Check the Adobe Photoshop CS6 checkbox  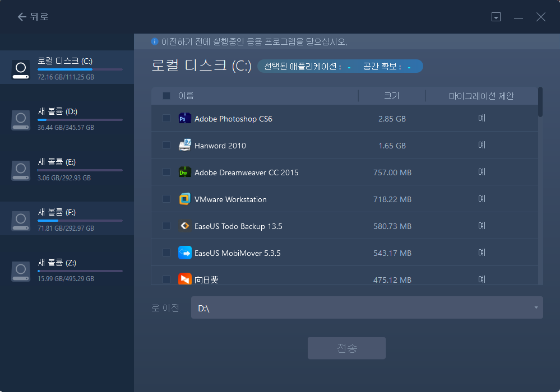[x=166, y=118]
